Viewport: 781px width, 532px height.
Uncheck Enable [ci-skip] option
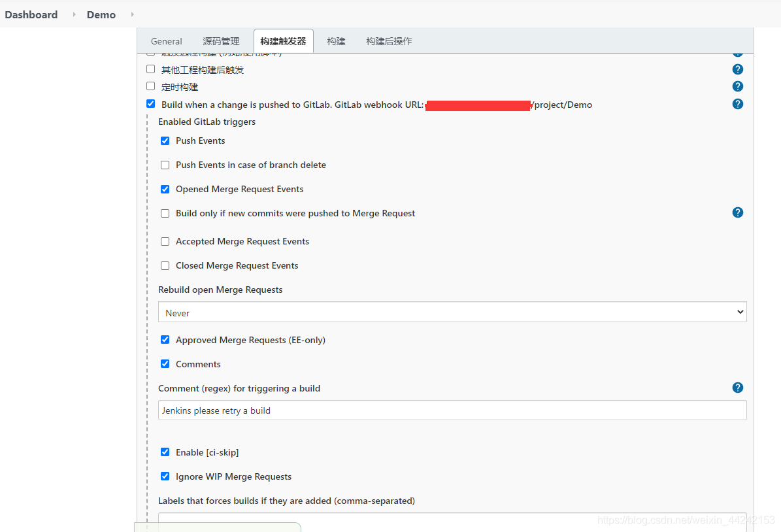[165, 452]
